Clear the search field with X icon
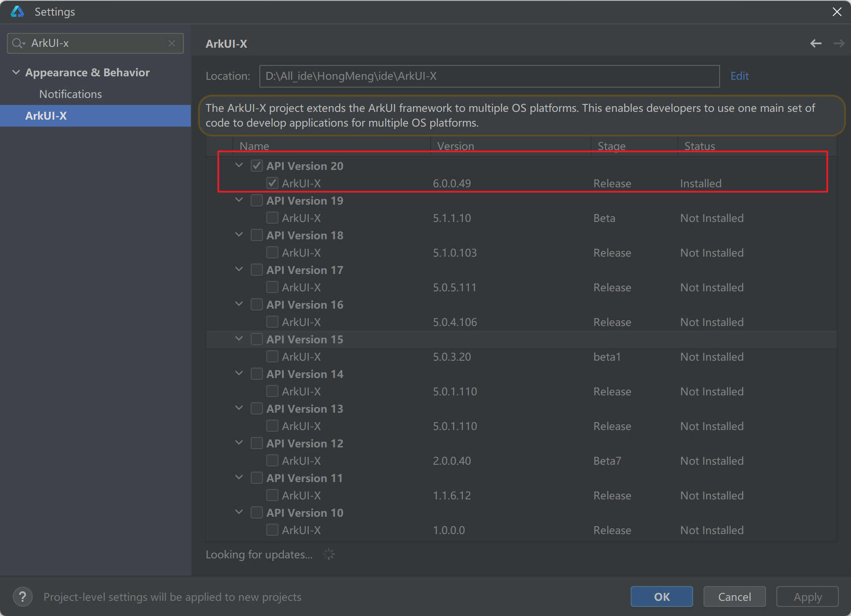This screenshot has height=616, width=851. tap(172, 43)
